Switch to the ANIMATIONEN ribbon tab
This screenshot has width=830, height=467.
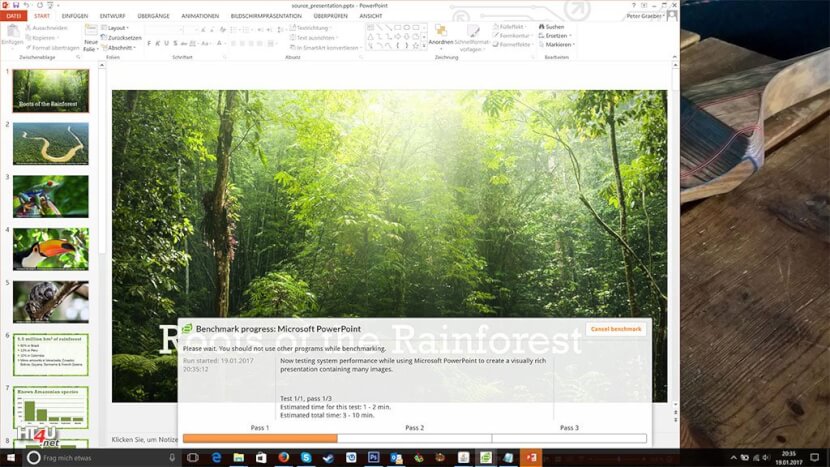[200, 16]
